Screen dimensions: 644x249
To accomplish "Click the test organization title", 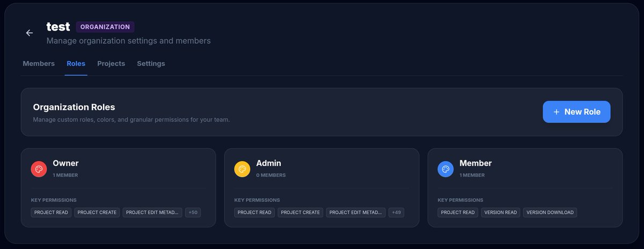I will (x=58, y=27).
